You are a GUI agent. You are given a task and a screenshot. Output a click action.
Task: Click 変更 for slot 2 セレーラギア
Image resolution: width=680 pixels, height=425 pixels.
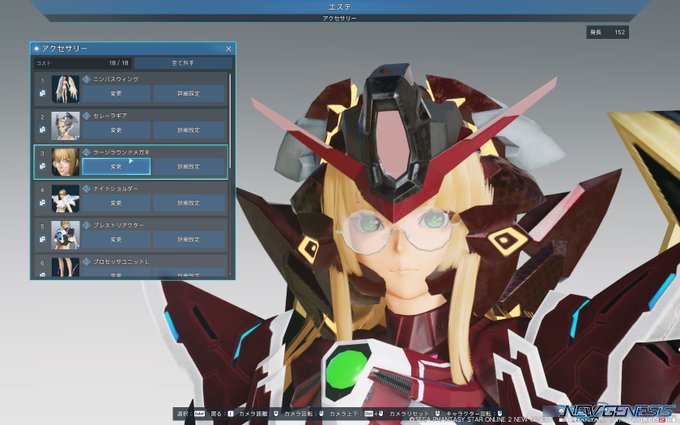(116, 130)
